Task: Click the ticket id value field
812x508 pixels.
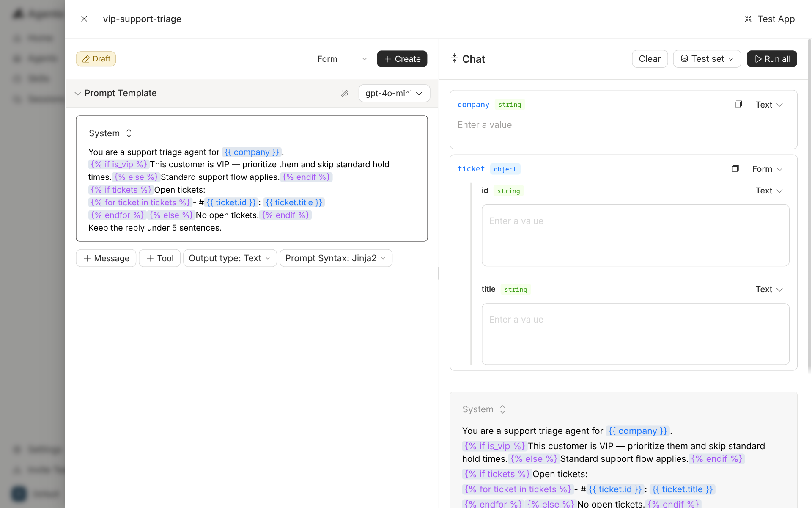Action: click(635, 235)
